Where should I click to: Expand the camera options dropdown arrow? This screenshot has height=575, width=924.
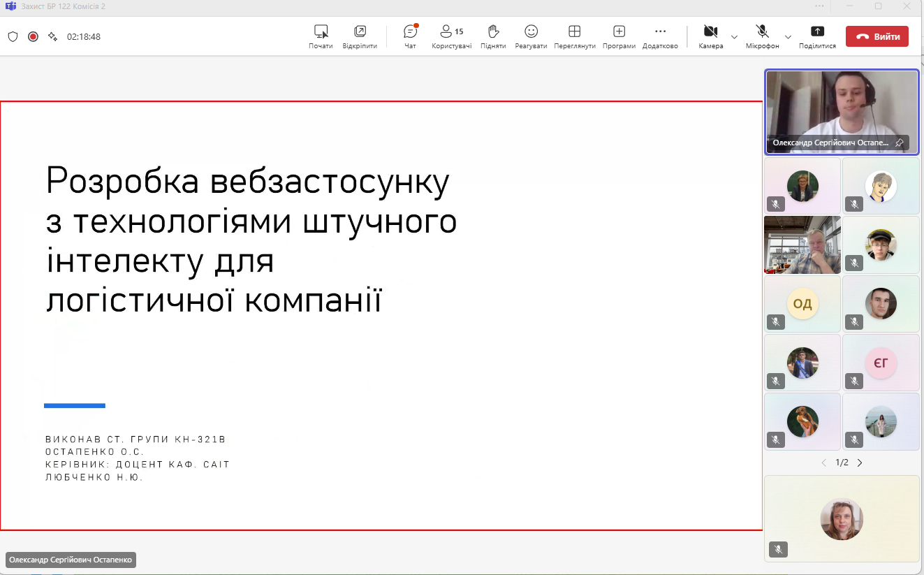point(734,37)
